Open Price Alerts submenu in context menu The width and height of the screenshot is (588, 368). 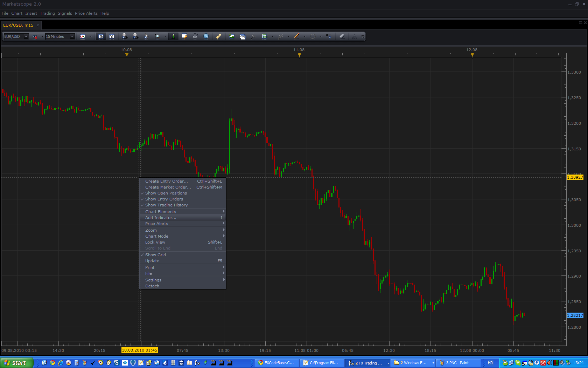(183, 224)
